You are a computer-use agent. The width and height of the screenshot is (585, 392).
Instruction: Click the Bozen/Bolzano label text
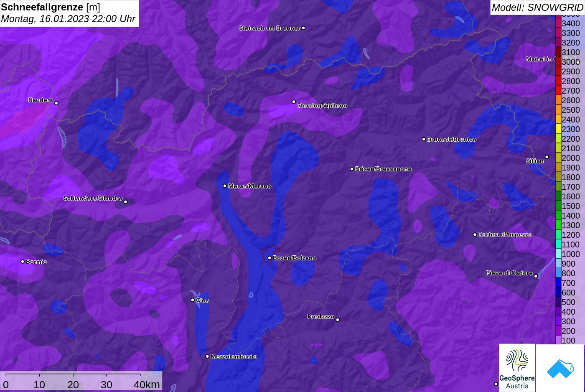point(295,258)
